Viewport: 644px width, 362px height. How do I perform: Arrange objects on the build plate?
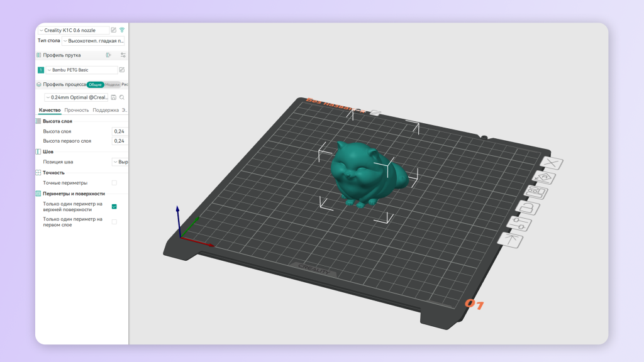tap(536, 192)
